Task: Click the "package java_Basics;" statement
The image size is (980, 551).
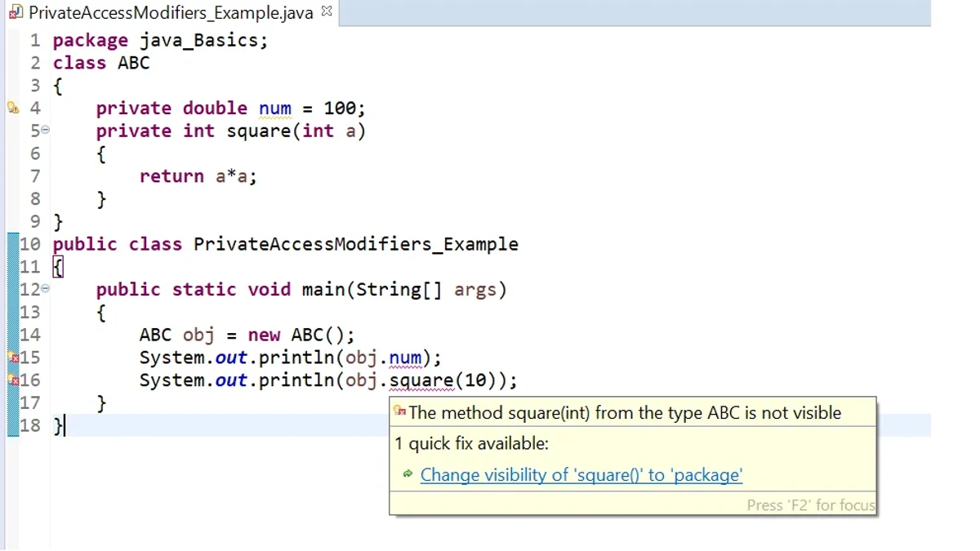Action: (x=160, y=41)
